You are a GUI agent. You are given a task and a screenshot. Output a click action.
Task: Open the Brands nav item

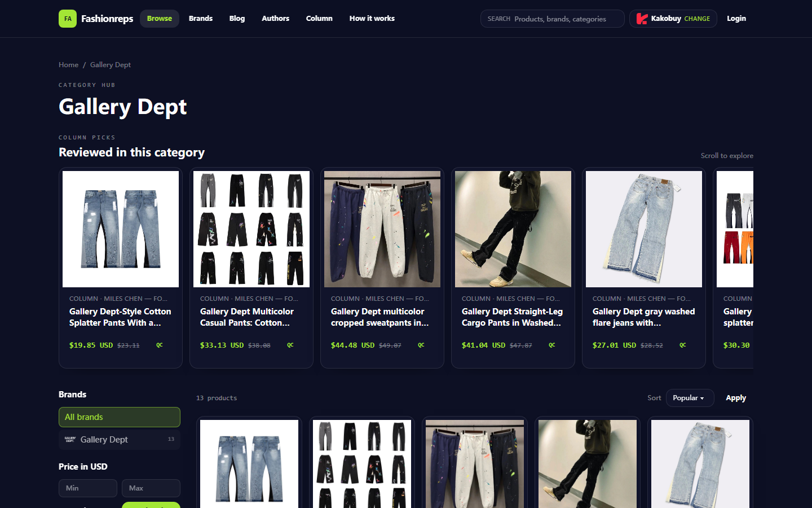click(x=201, y=19)
